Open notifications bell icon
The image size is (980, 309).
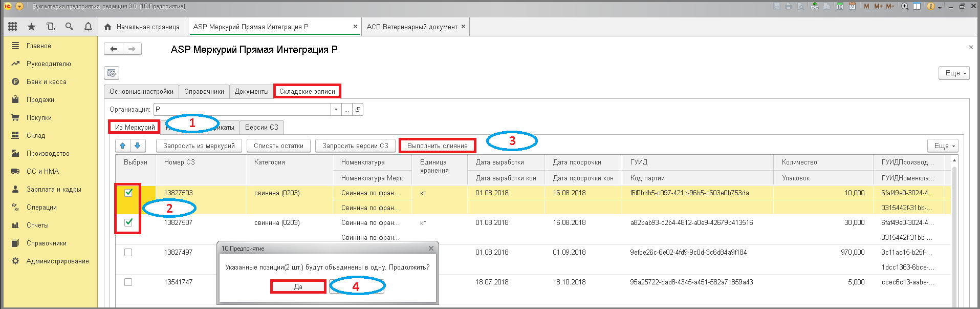tap(88, 27)
